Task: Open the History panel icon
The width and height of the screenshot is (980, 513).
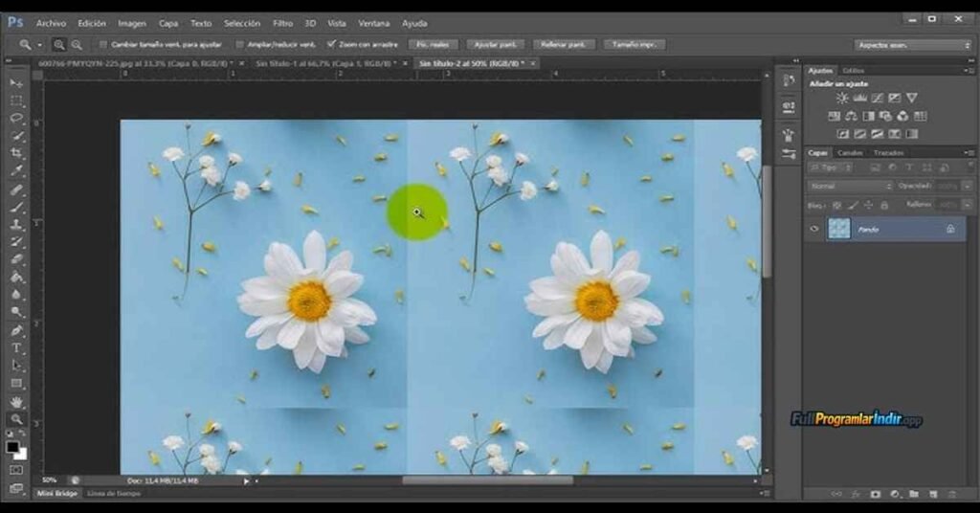Action: pos(789,80)
